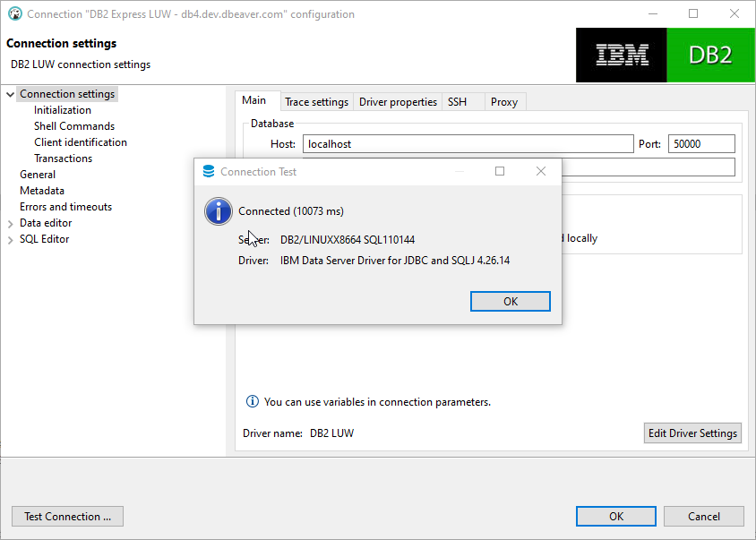The image size is (756, 540).
Task: Dismiss the Connection Test dialog with OK
Action: point(510,301)
